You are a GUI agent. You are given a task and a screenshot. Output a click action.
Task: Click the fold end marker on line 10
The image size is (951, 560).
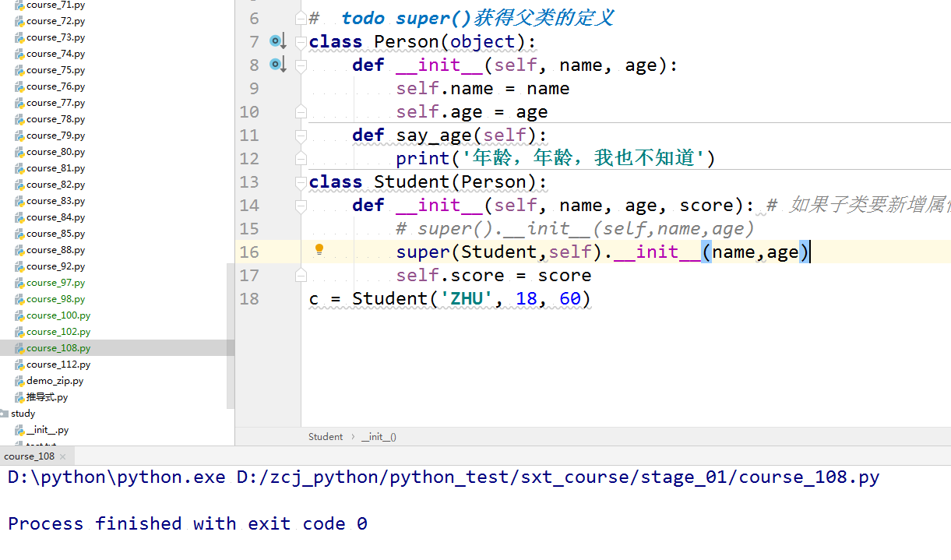pyautogui.click(x=301, y=111)
